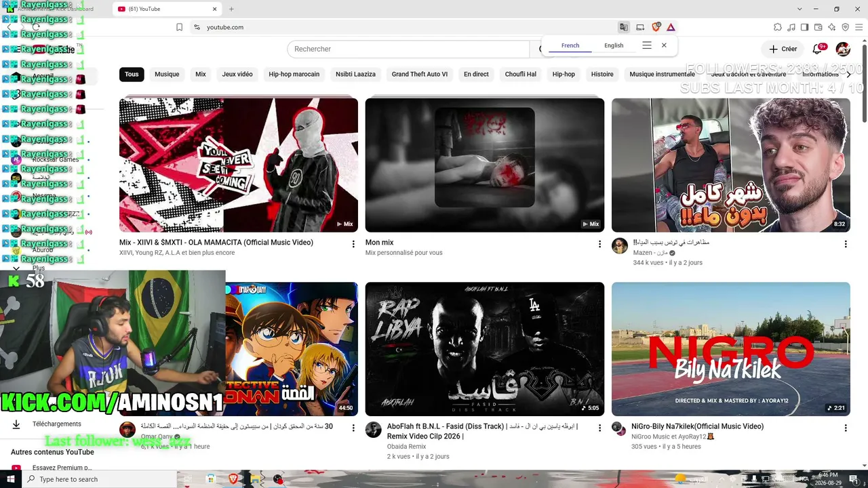Select French tab in translate popup
868x488 pixels.
point(570,45)
